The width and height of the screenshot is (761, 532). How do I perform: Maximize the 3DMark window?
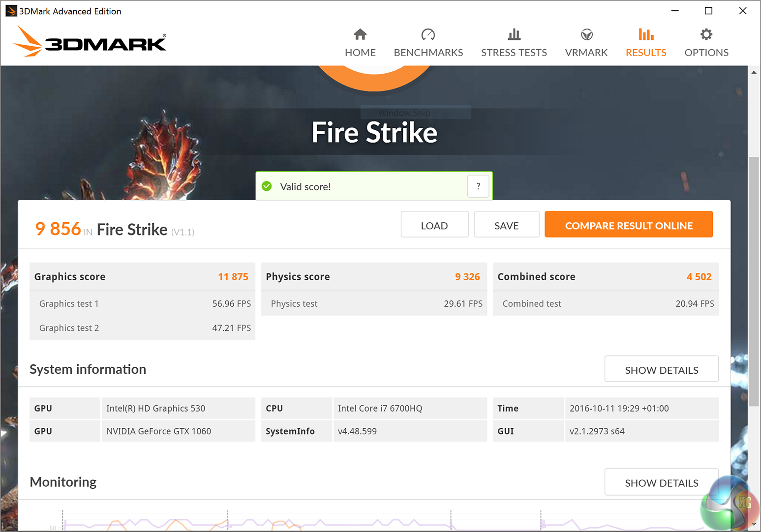(x=708, y=11)
